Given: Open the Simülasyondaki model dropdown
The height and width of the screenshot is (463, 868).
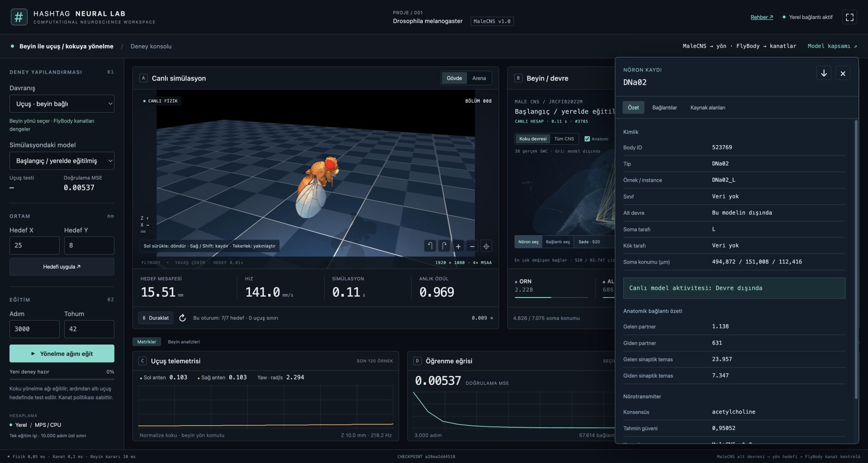Looking at the screenshot, I should [62, 161].
